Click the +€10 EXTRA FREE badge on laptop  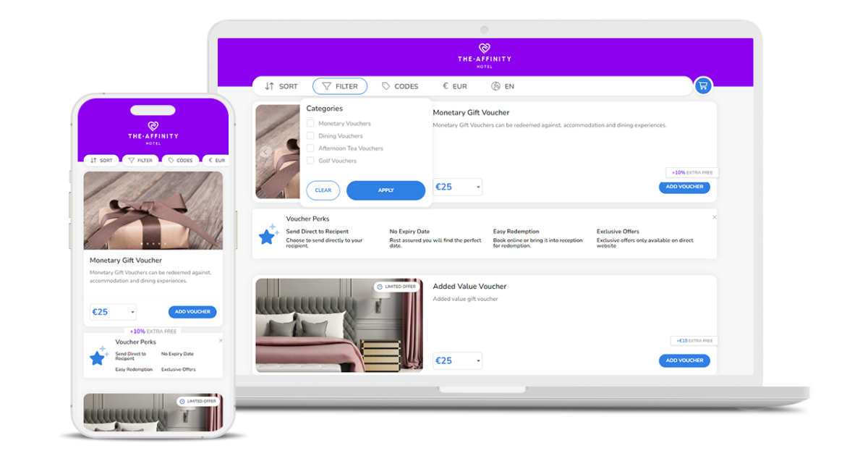pos(694,340)
